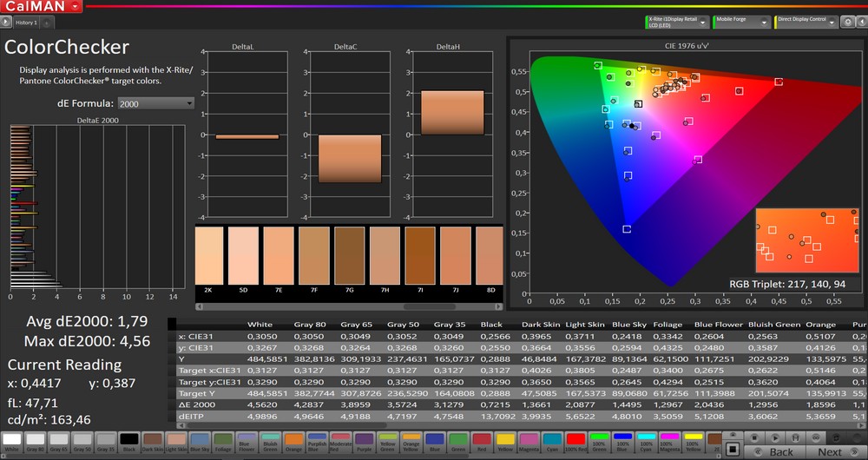Open the Mobile Forge source dropdown
868x460 pixels.
[742, 23]
